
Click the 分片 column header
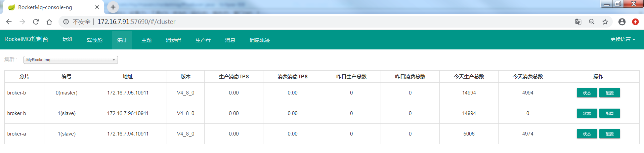pos(24,77)
